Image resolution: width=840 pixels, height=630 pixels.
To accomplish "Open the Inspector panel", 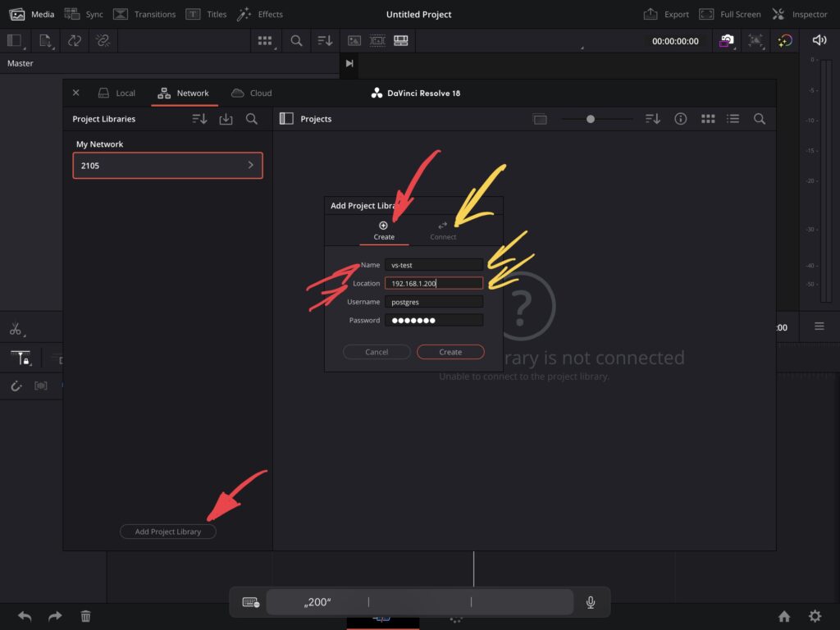I will (x=799, y=15).
